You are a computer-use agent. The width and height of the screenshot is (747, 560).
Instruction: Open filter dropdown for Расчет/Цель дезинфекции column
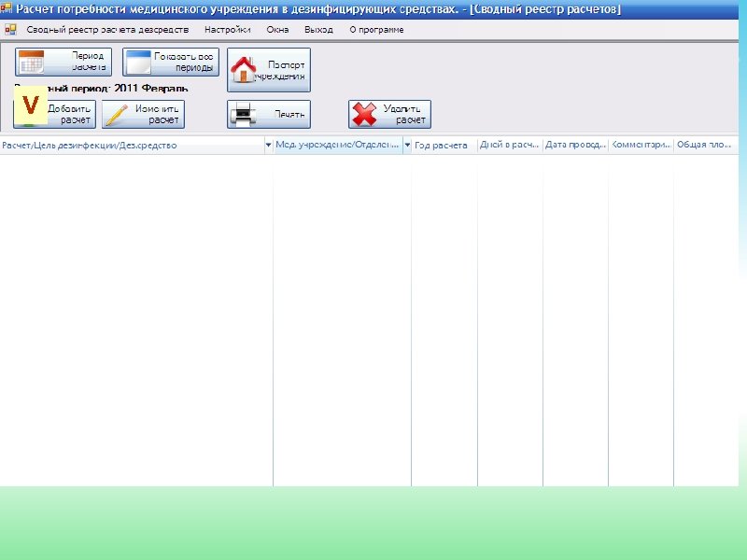[x=268, y=145]
